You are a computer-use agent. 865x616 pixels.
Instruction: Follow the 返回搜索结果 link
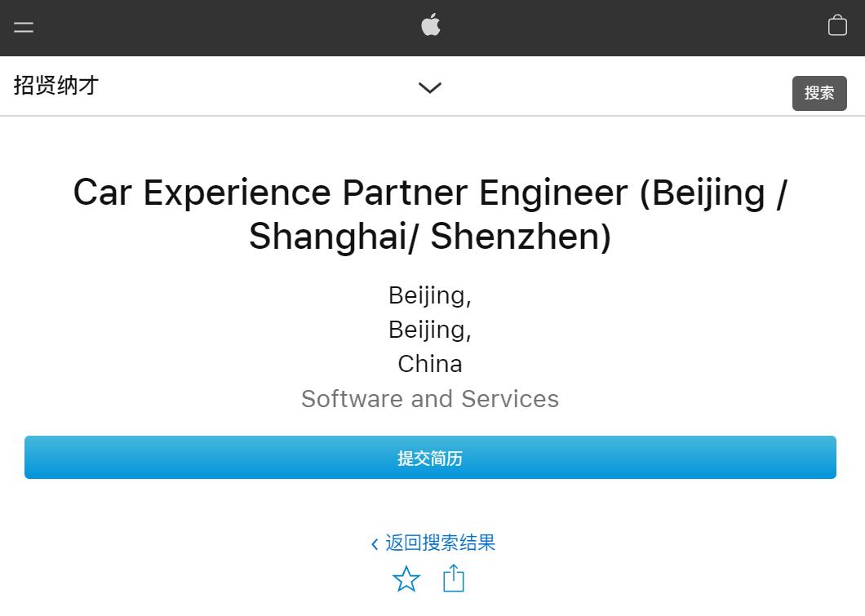pyautogui.click(x=441, y=543)
